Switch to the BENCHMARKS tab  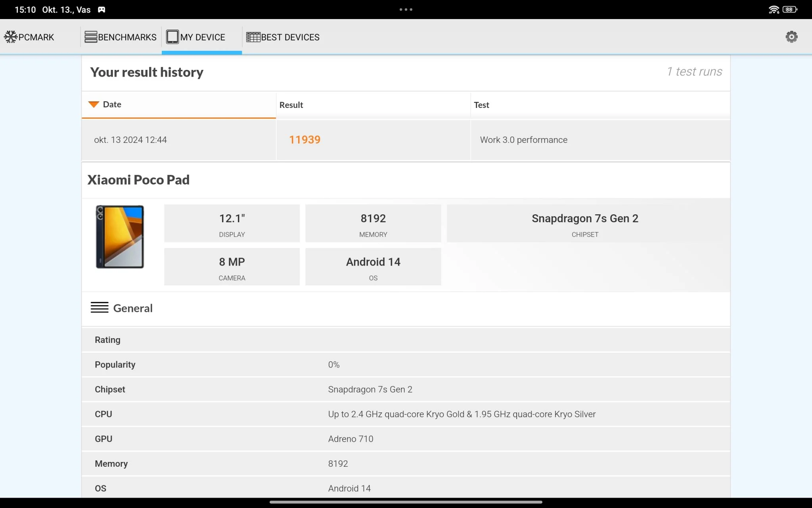tap(127, 37)
